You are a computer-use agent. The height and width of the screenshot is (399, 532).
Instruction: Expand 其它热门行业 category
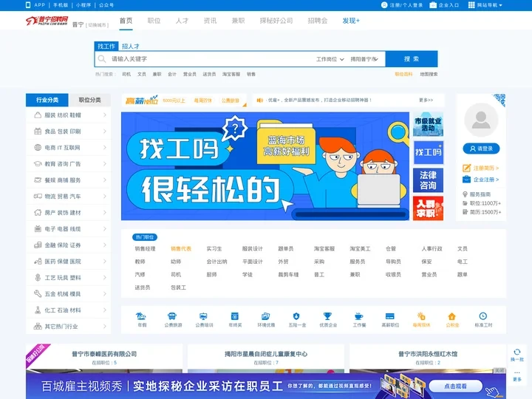pos(68,327)
